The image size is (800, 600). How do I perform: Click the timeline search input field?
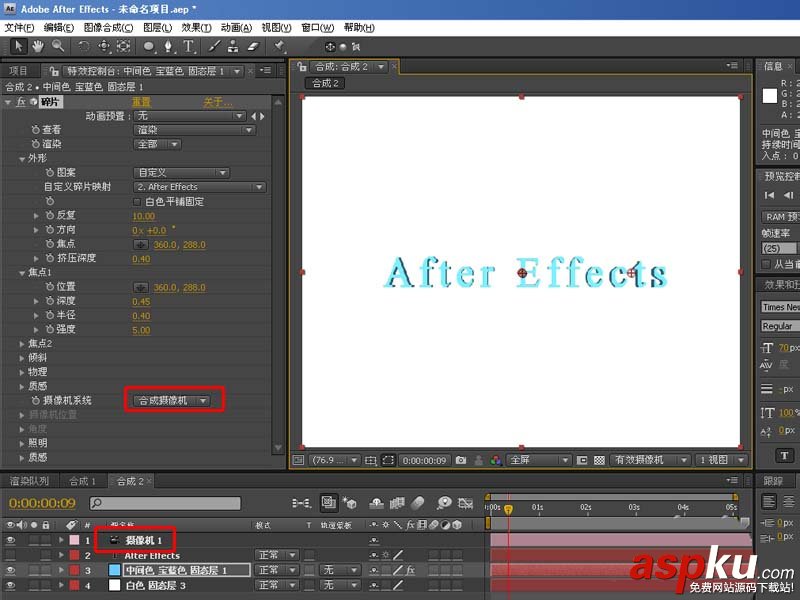pos(165,503)
